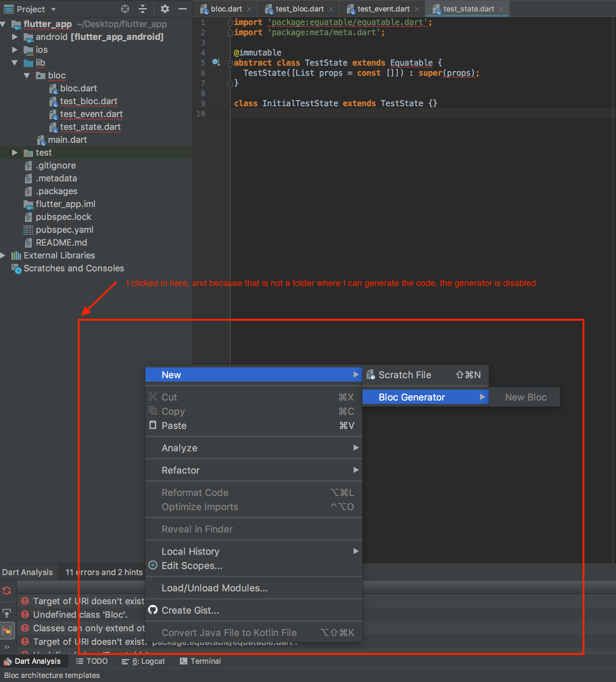
Task: Collapse the bloc folder
Action: click(27, 75)
